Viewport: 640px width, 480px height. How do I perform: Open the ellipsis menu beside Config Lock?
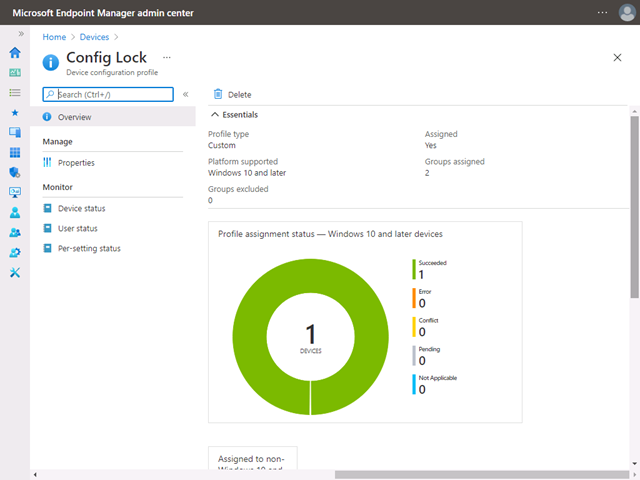167,58
